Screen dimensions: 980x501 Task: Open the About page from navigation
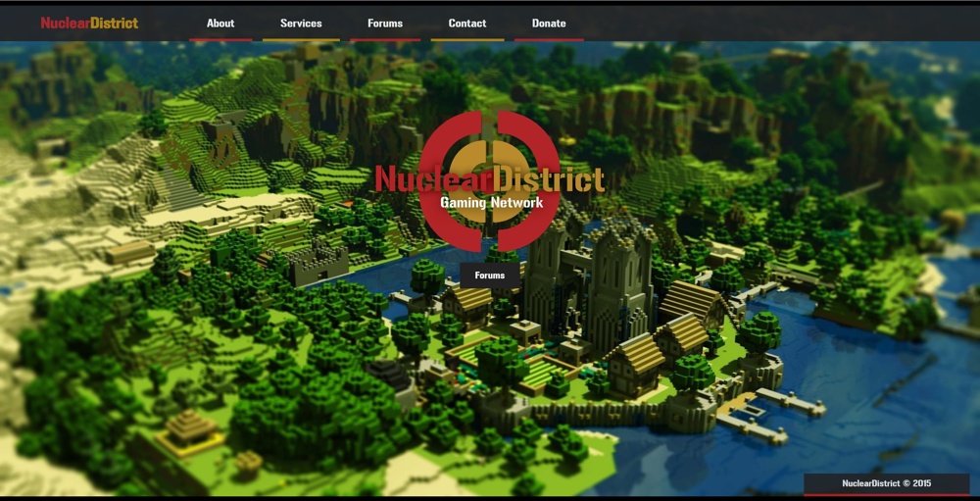click(x=220, y=24)
